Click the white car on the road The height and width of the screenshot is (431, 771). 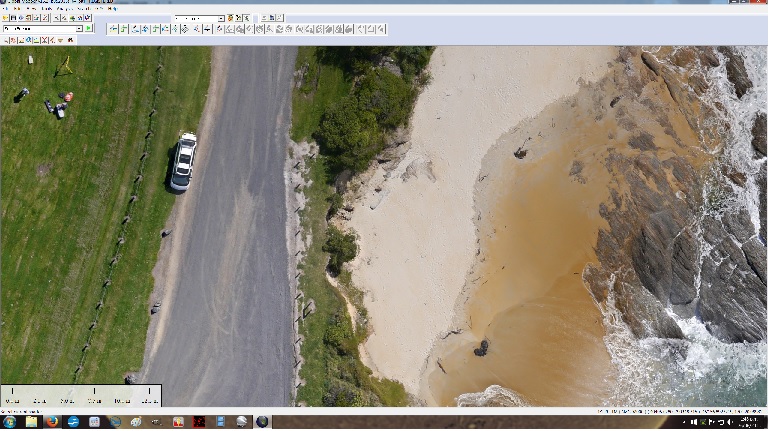click(183, 161)
